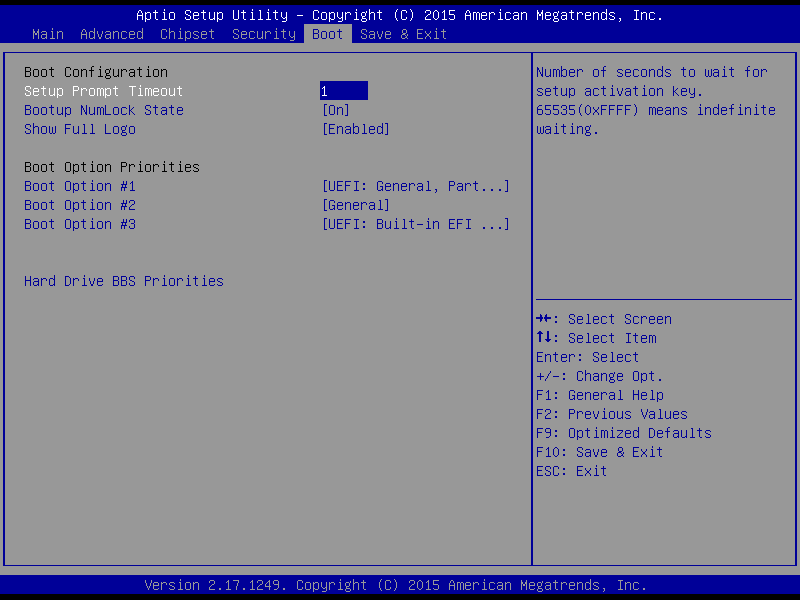800x600 pixels.
Task: Open the Chipset tab
Action: click(188, 34)
